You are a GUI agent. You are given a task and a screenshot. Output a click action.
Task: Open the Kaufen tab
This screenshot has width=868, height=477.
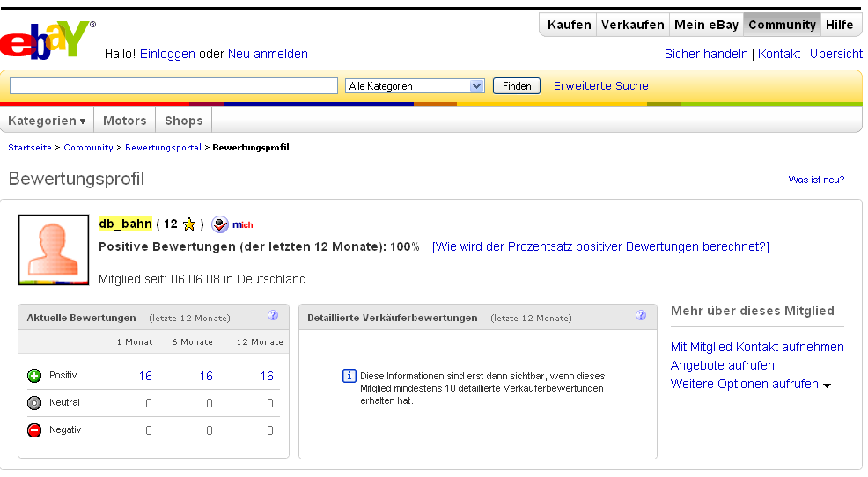[569, 25]
